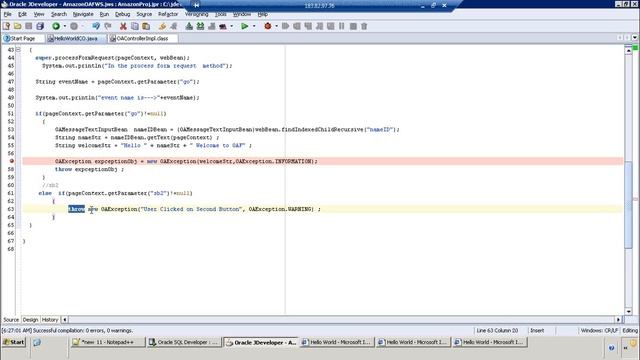This screenshot has width=640, height=360.
Task: Open the Debug button dropdown arrow
Action: point(276,26)
